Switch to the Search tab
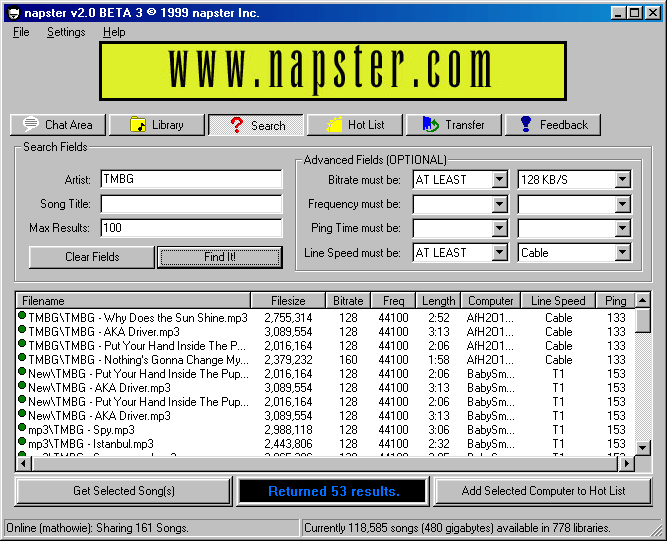The image size is (667, 541). click(x=256, y=125)
